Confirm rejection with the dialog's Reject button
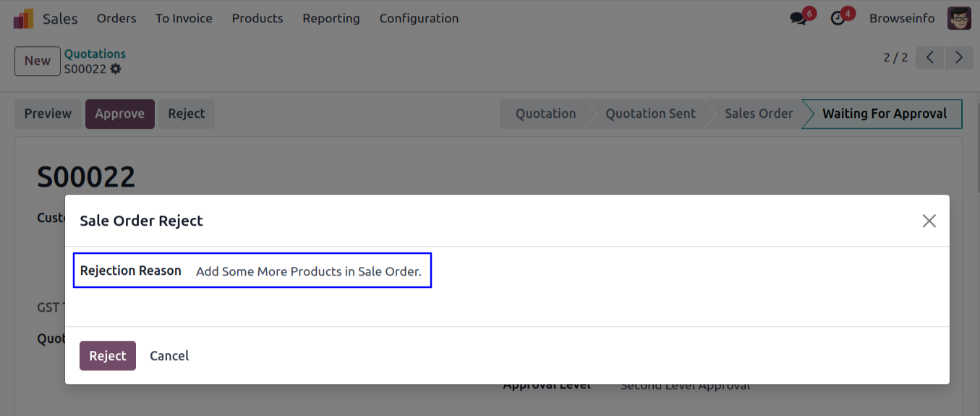 pos(108,356)
